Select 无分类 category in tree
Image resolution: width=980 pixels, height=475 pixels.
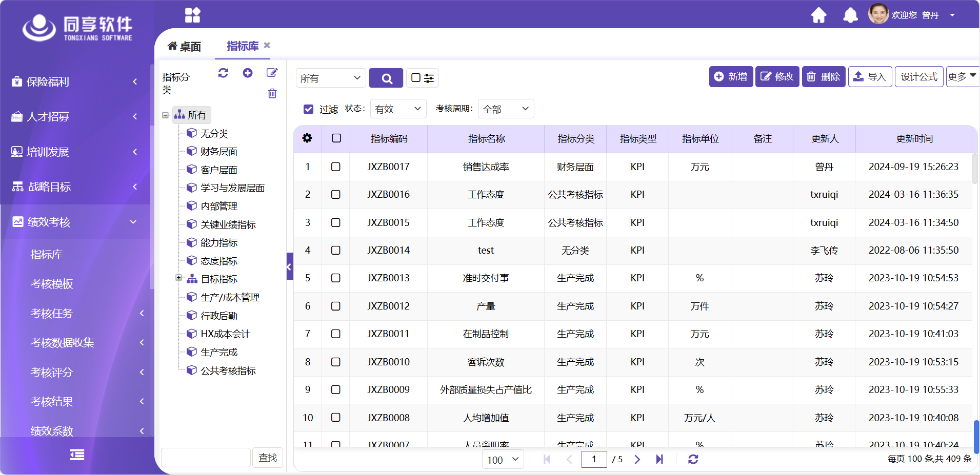pyautogui.click(x=214, y=133)
